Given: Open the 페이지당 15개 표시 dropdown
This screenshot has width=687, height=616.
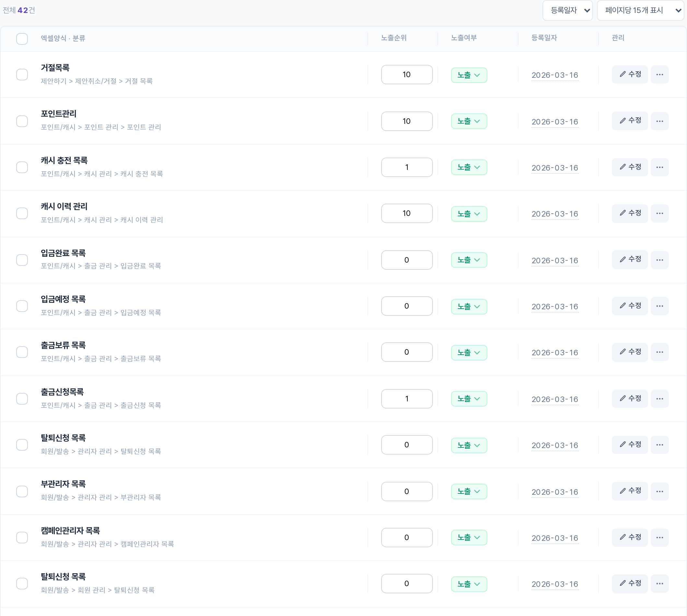Looking at the screenshot, I should coord(640,10).
